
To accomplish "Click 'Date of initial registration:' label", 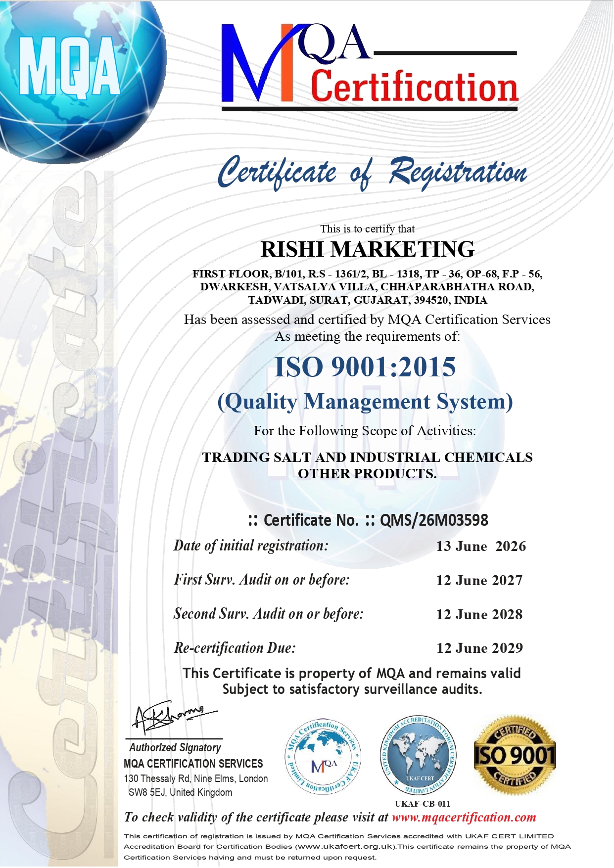I will pyautogui.click(x=251, y=546).
